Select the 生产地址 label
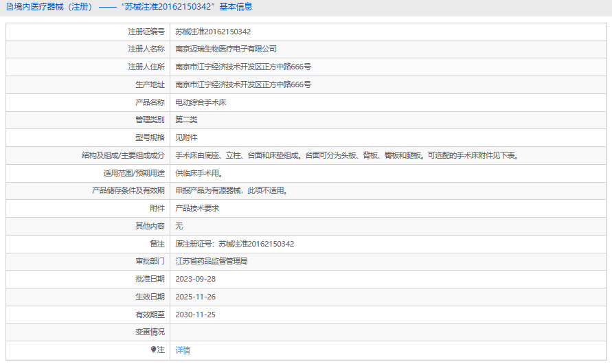This screenshot has width=612, height=364. (x=150, y=84)
